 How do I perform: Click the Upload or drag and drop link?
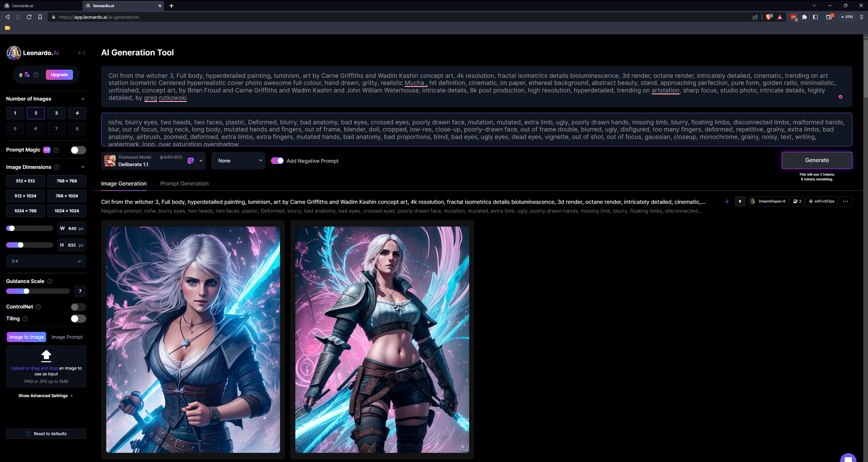pyautogui.click(x=34, y=368)
